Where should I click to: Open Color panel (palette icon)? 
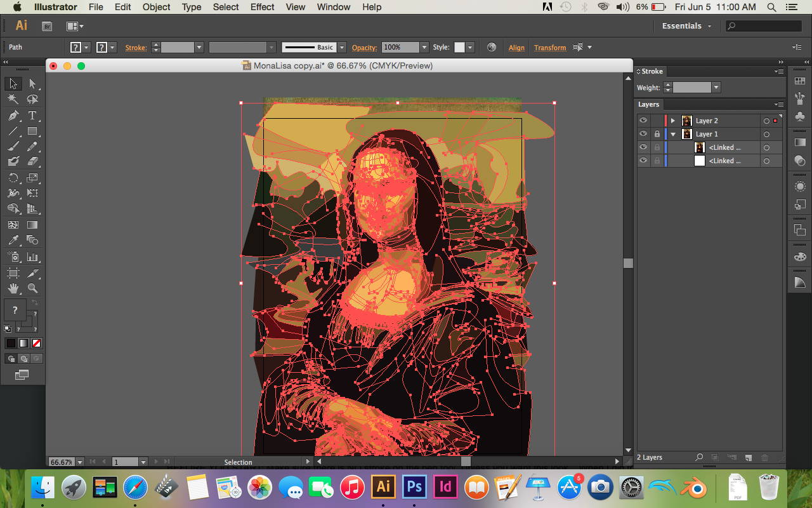pyautogui.click(x=800, y=257)
